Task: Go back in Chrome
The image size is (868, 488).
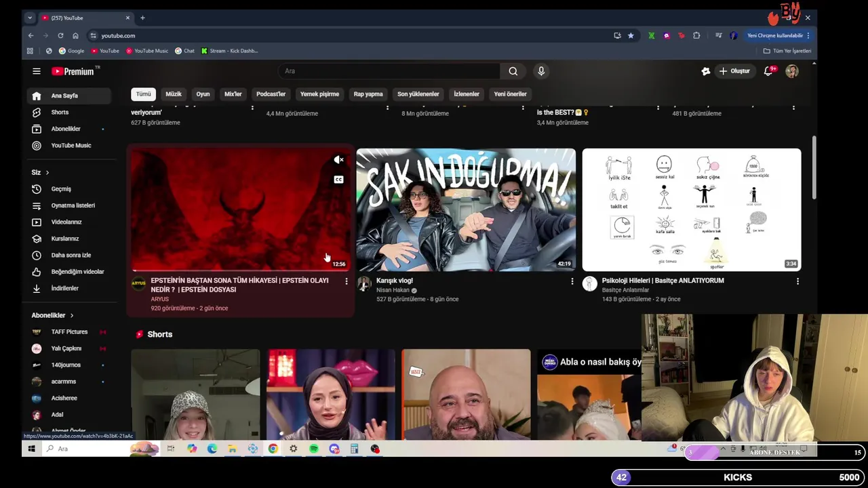Action: click(31, 36)
